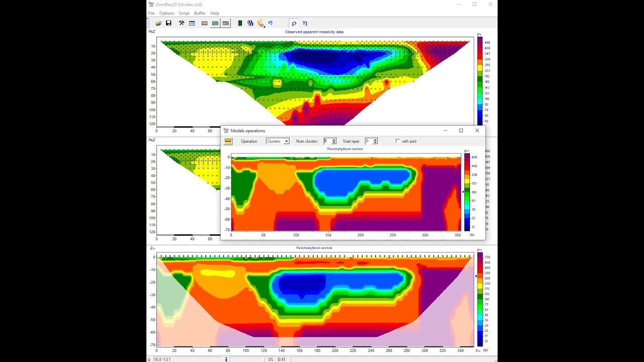Click the arrow marker on the Models operations color scale
This screenshot has width=644, height=362.
coord(463,192)
